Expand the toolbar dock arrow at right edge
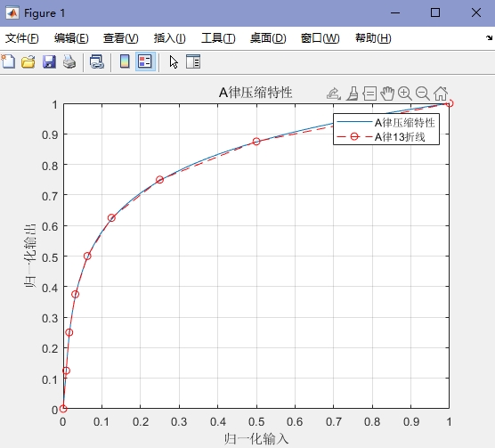495x448 pixels. (x=489, y=38)
